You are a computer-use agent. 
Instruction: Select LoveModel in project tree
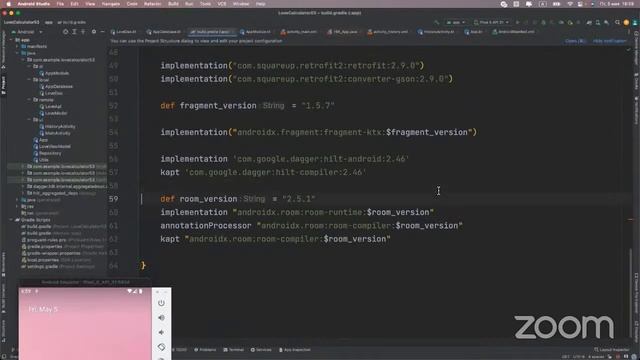click(53, 113)
